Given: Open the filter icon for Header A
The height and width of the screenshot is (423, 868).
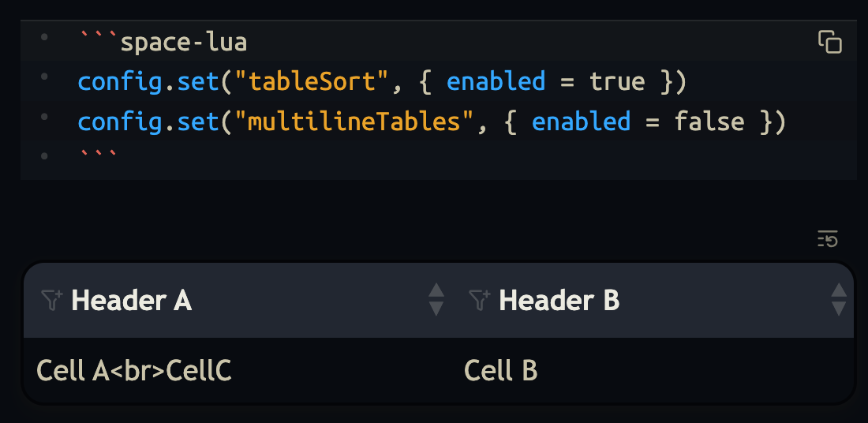Looking at the screenshot, I should (51, 301).
